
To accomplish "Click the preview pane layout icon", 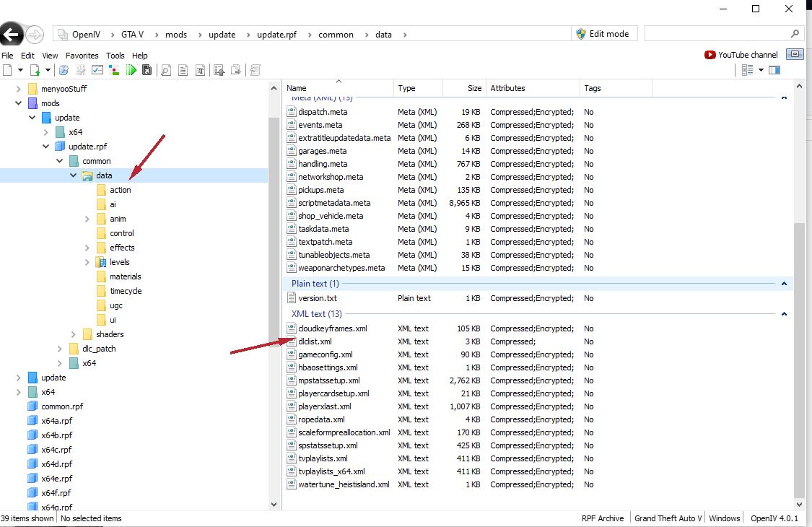I will coord(774,70).
